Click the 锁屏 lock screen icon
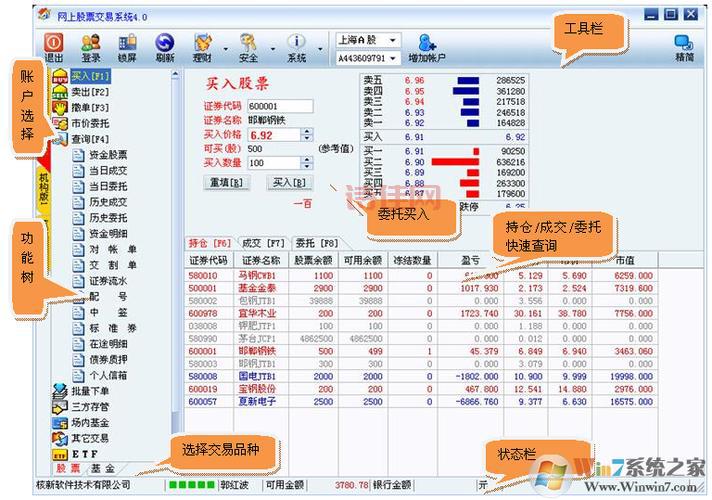This screenshot has height=500, width=712. click(x=127, y=47)
